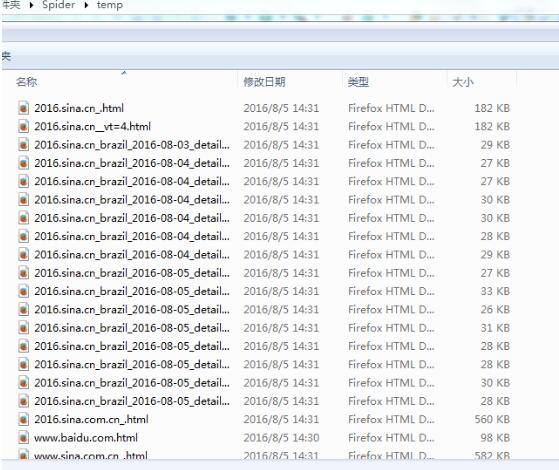Select the file modified at 14:30
This screenshot has height=470, width=559.
point(264,437)
